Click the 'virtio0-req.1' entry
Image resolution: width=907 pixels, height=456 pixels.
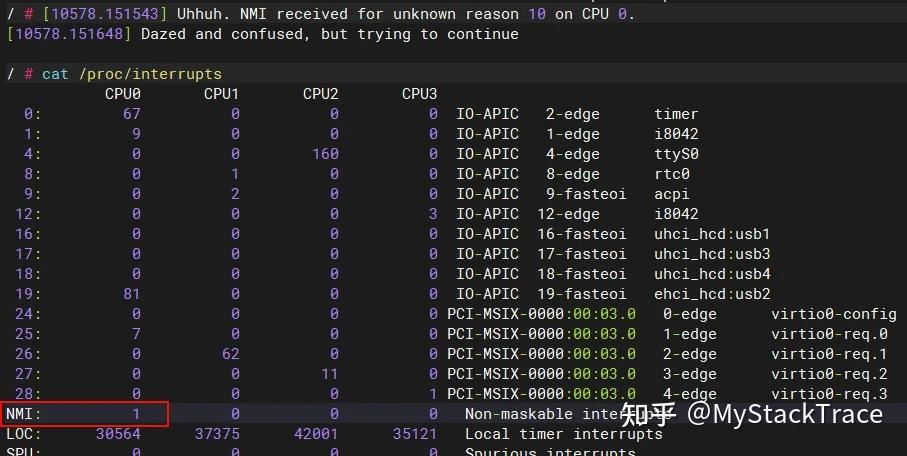[829, 354]
